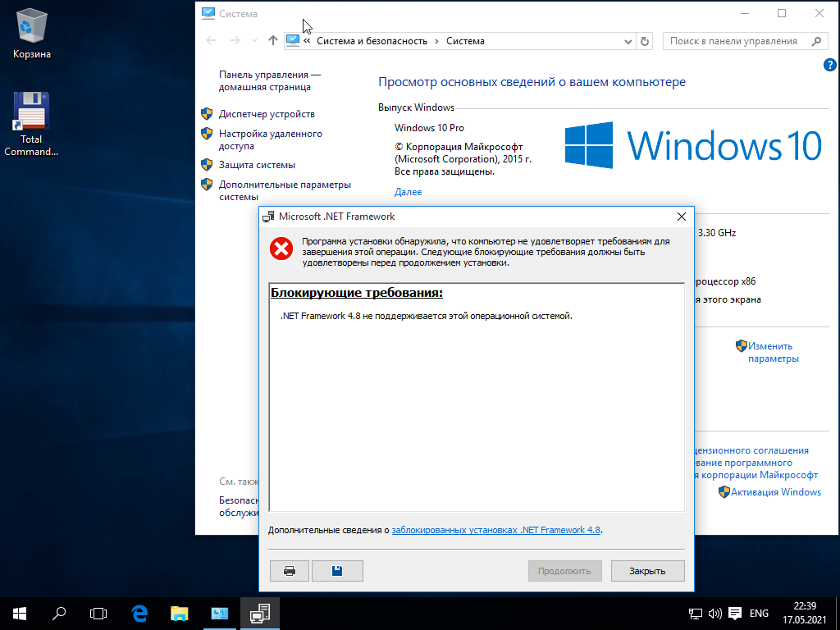Open Task View on the taskbar
Viewport: 840px width, 630px height.
[x=98, y=614]
